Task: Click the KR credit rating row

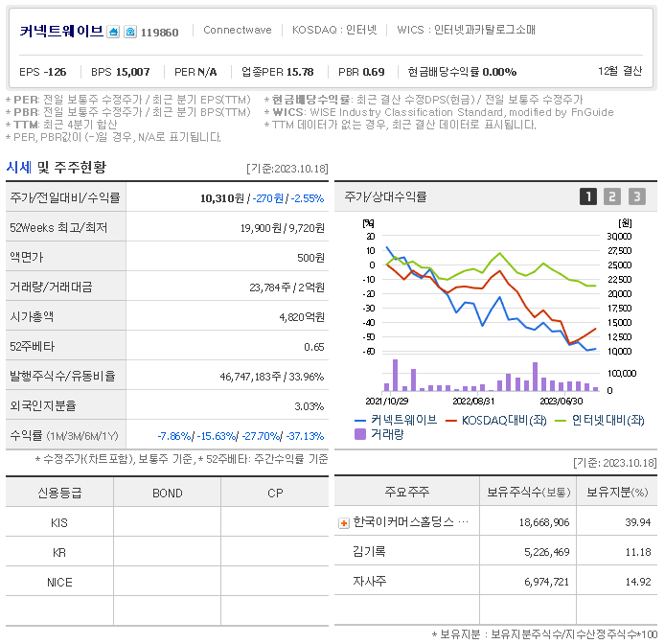Action: [167, 552]
